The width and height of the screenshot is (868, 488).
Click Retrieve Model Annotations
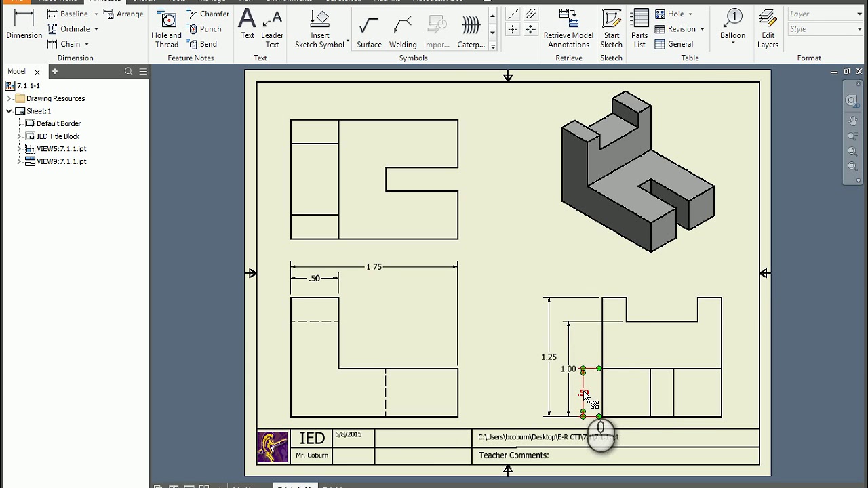pyautogui.click(x=568, y=29)
